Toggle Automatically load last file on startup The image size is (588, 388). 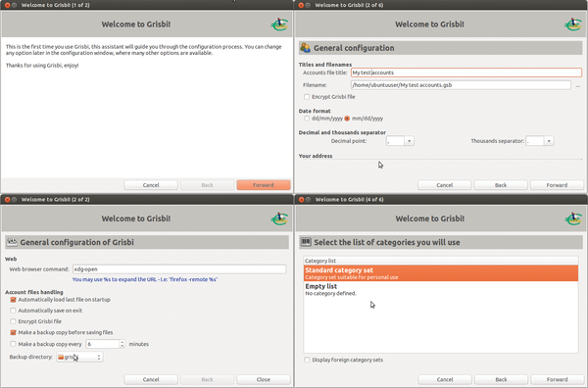click(13, 300)
